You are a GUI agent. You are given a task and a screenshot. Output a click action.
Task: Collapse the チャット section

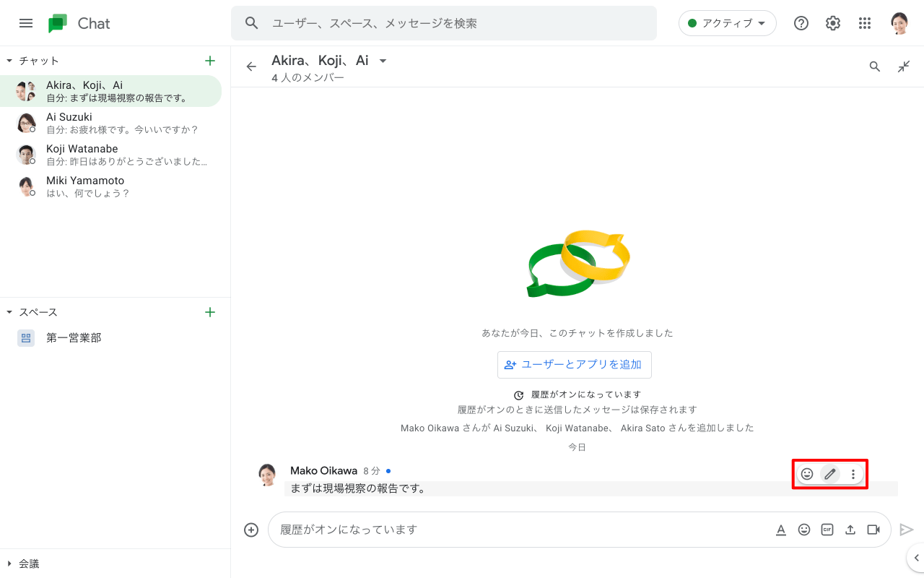[x=9, y=61]
